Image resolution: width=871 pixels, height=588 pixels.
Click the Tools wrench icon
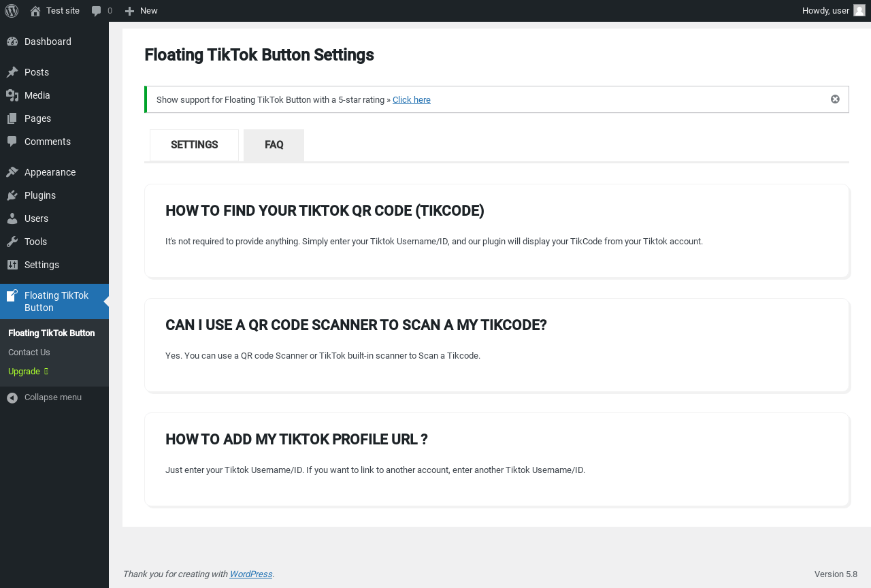point(12,242)
